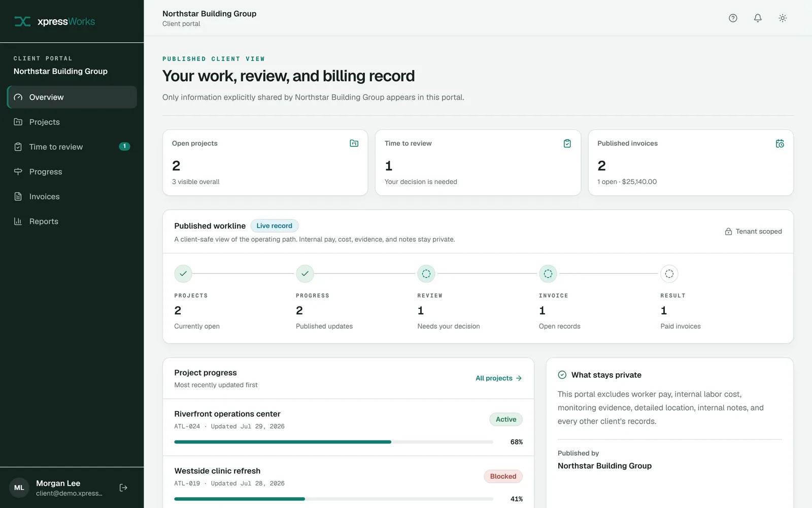Click the Time to review badge showing 1
Image resolution: width=812 pixels, height=508 pixels.
click(x=124, y=146)
